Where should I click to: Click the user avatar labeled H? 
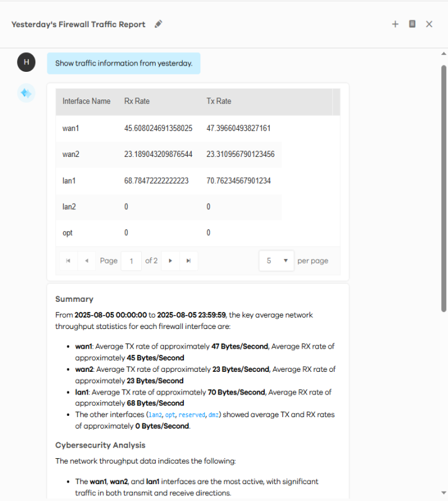[x=26, y=62]
